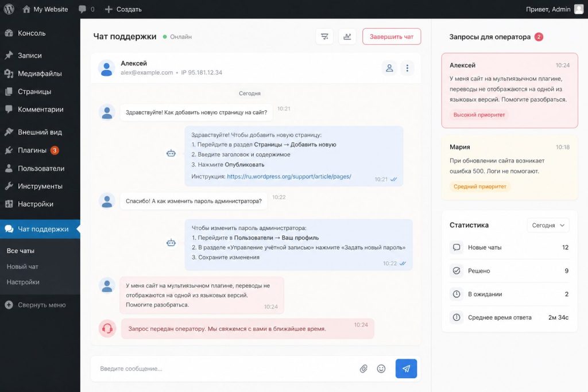Viewport: 588px width, 392px height.
Task: Click the Завершить чат button
Action: point(392,36)
